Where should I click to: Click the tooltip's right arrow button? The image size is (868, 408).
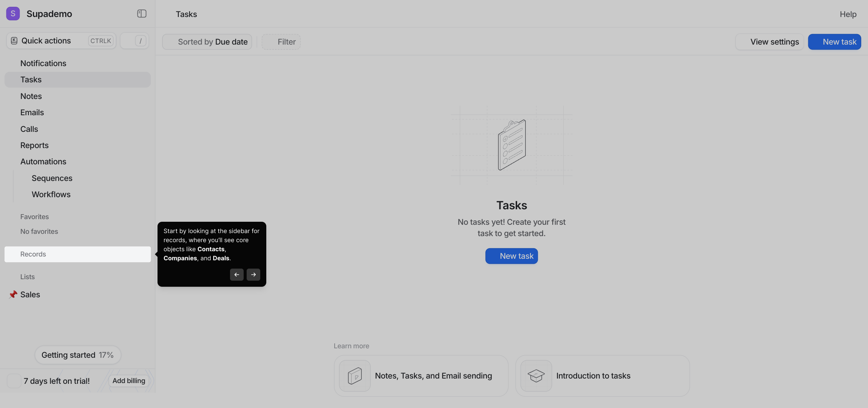pos(253,275)
